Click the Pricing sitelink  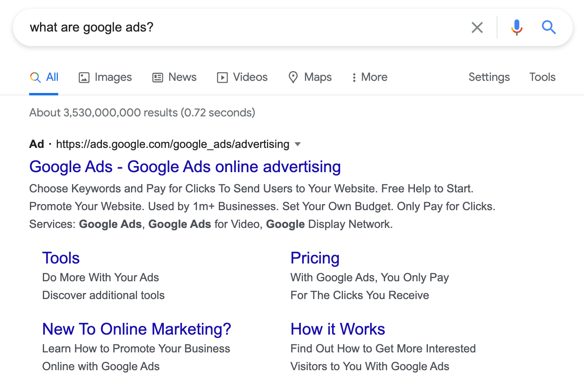point(315,258)
